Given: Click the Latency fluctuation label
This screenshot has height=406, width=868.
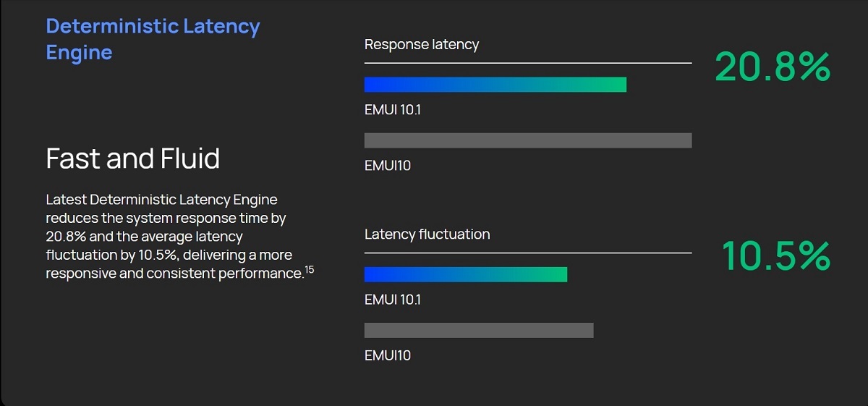Looking at the screenshot, I should tap(427, 234).
